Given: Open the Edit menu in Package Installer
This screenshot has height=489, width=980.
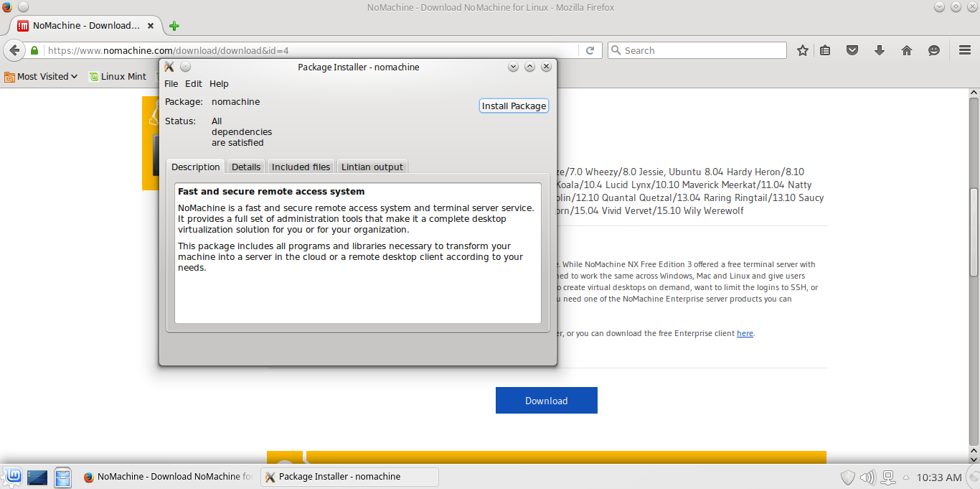Looking at the screenshot, I should coord(194,84).
